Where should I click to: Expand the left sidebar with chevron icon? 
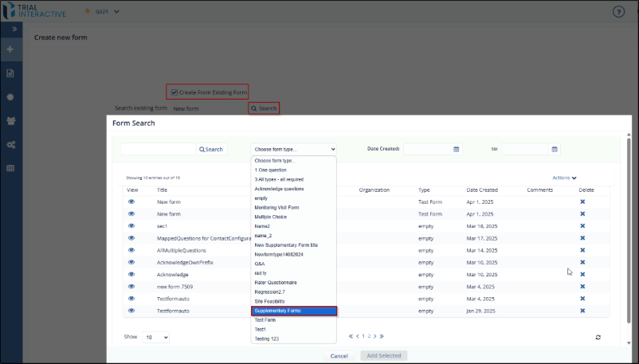coord(10,29)
